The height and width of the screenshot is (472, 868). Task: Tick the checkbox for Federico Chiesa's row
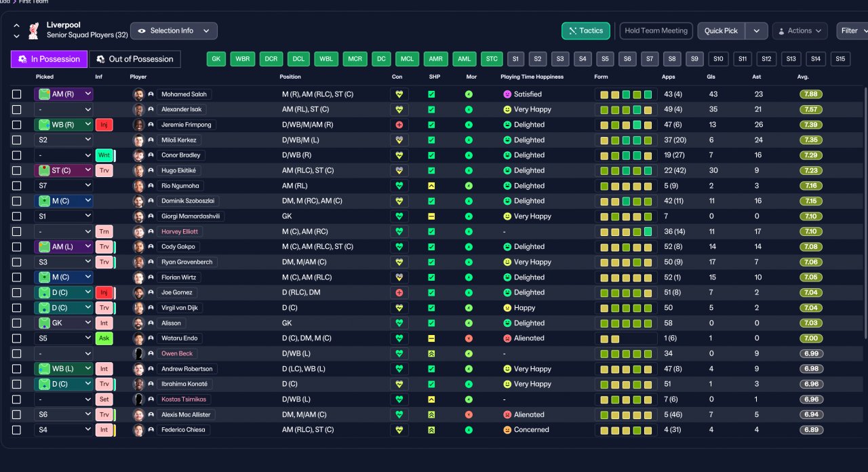click(x=17, y=430)
